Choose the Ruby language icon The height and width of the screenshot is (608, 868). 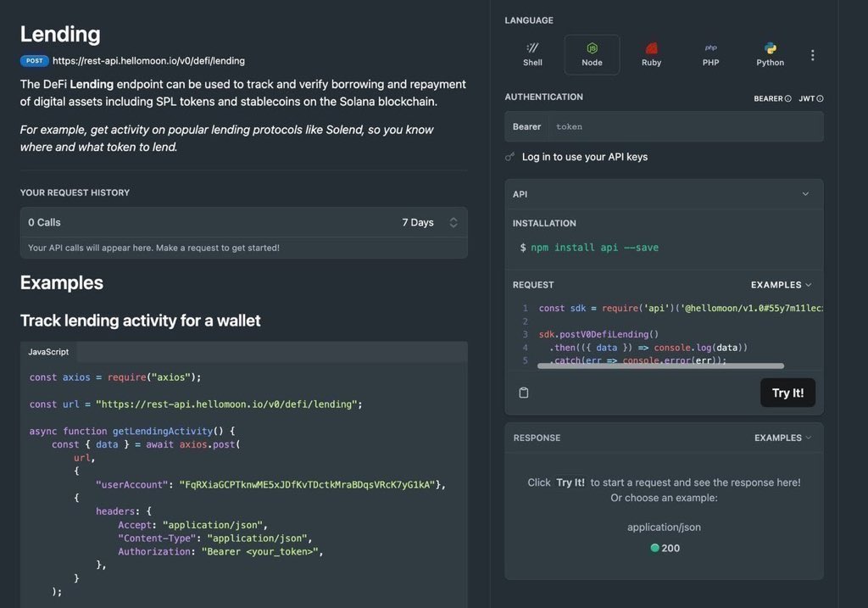tap(652, 48)
